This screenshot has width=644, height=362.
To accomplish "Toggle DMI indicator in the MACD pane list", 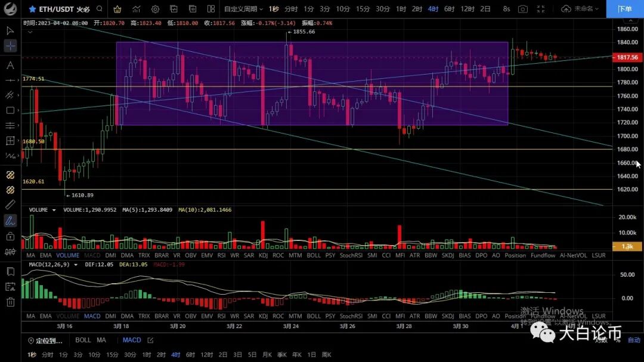I will pos(110,316).
